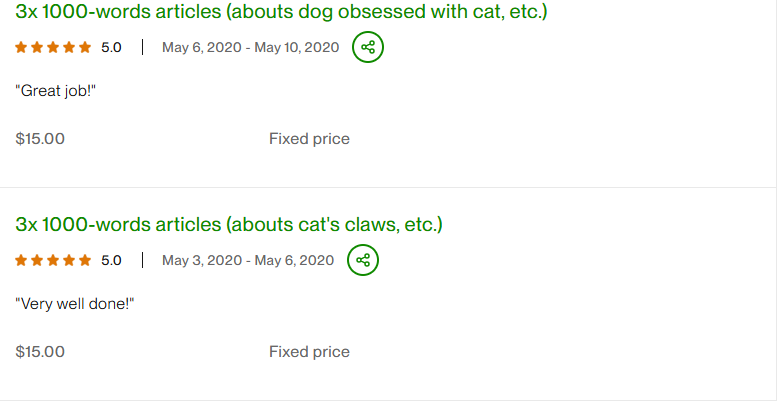This screenshot has height=401, width=781.
Task: Click "Fixed price" on the cat's claws job
Action: (x=309, y=352)
